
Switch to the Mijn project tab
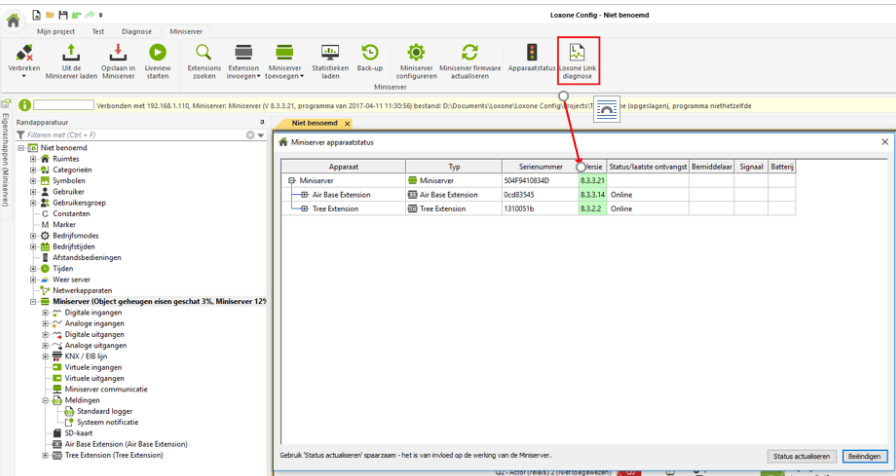click(57, 31)
